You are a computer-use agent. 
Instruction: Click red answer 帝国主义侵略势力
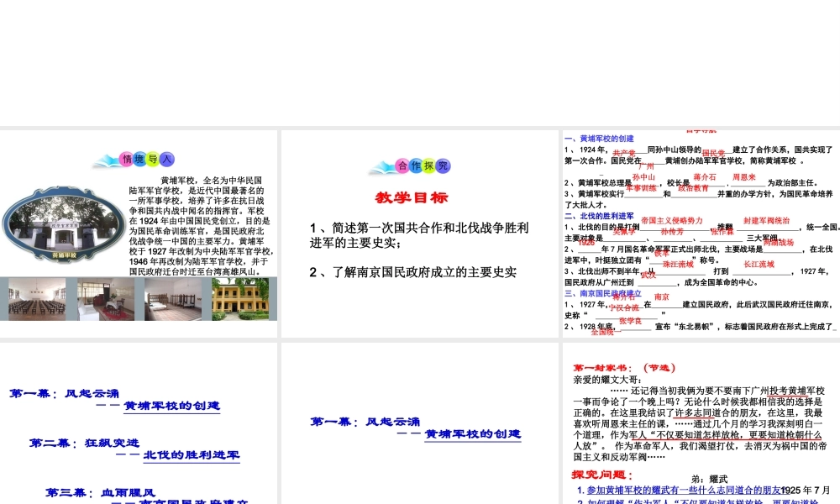point(672,220)
